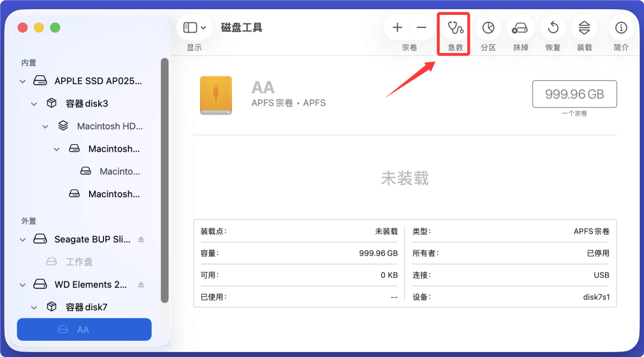Click the 999.96 GB capacity indicator

pyautogui.click(x=574, y=94)
